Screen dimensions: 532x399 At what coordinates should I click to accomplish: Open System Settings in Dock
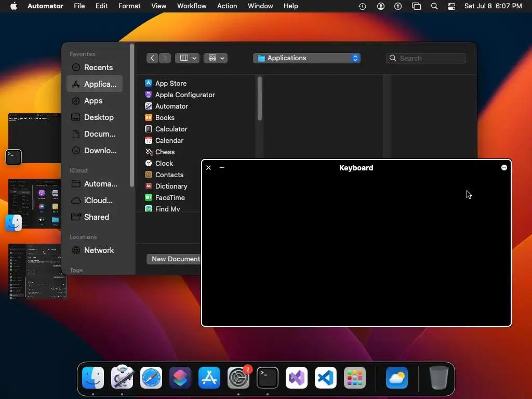point(238,378)
